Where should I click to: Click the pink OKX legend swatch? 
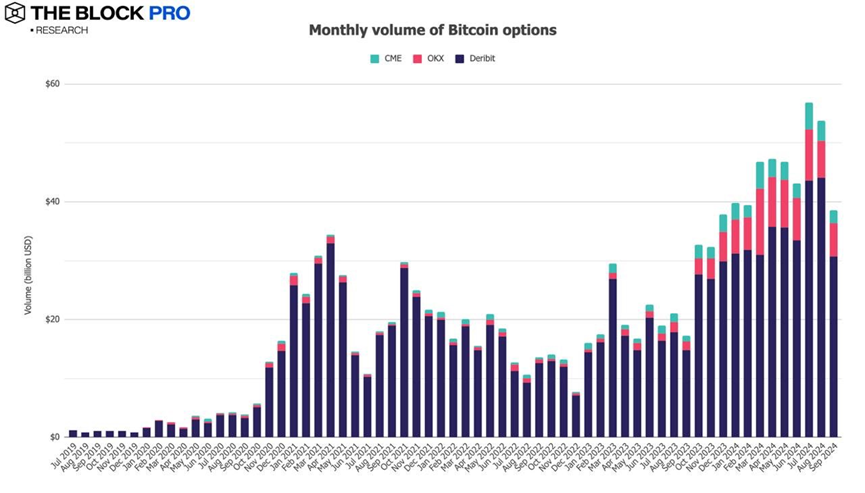pos(417,58)
